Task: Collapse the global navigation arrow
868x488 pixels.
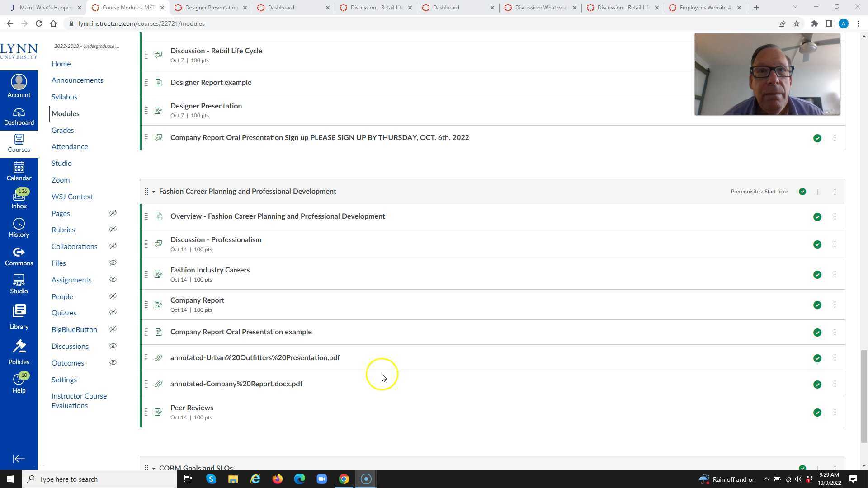Action: (19, 459)
